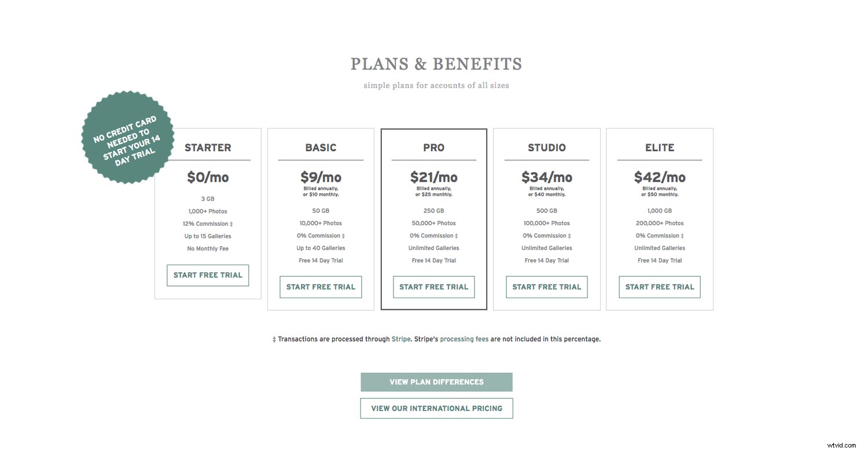Start the free trial for the STARTER plan
This screenshot has width=868, height=451.
point(207,275)
